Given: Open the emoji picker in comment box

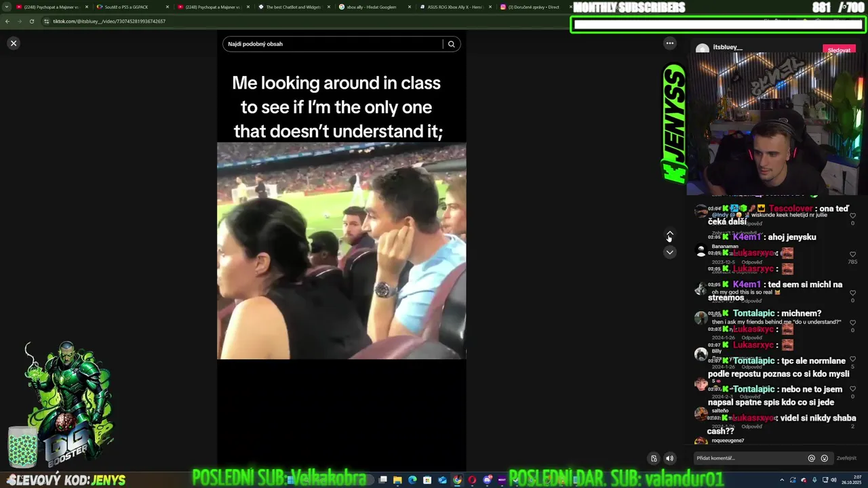Looking at the screenshot, I should coord(825,458).
